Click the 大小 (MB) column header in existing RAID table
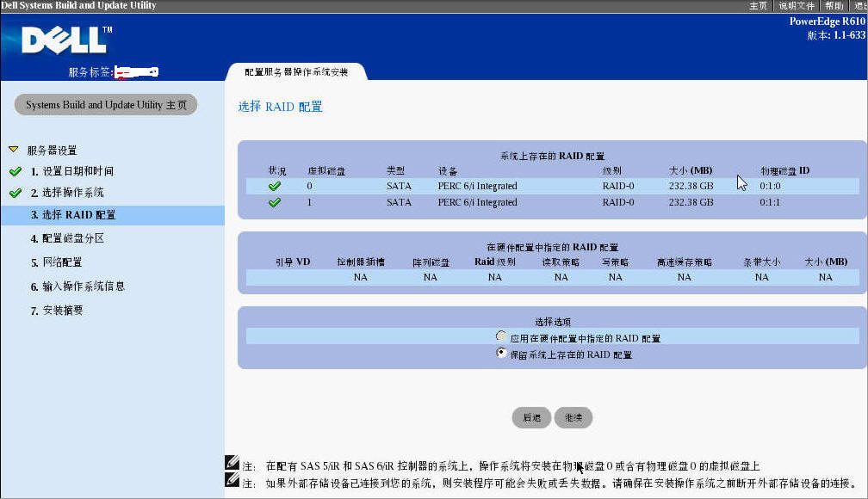 click(x=691, y=170)
